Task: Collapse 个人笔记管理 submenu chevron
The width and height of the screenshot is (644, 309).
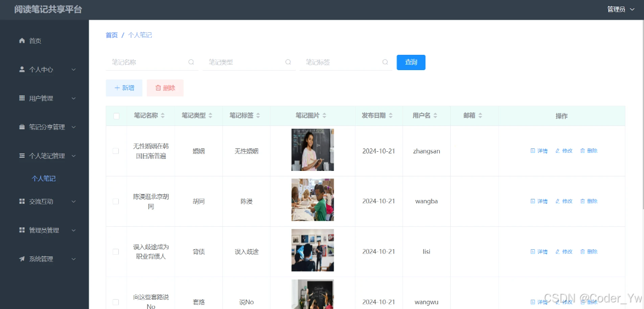Action: pos(74,156)
